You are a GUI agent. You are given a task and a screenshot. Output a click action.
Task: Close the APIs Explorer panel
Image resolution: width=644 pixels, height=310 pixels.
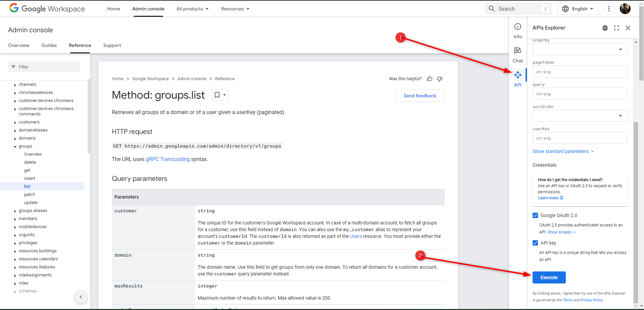(628, 28)
